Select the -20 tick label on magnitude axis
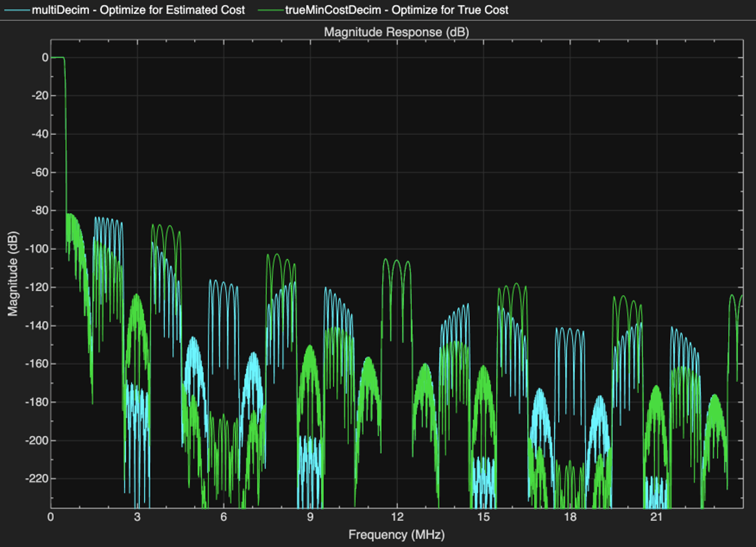The height and width of the screenshot is (547, 756). (x=39, y=96)
